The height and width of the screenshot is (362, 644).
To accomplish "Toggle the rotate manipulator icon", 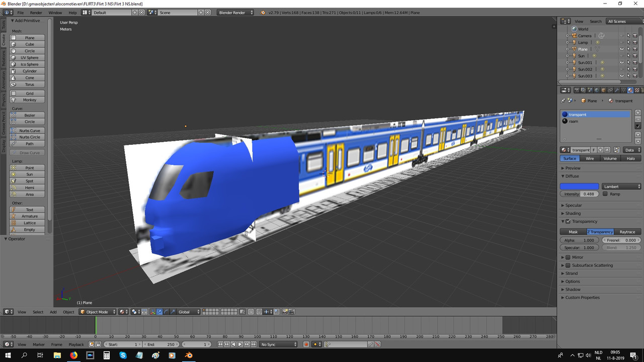I will pyautogui.click(x=166, y=312).
